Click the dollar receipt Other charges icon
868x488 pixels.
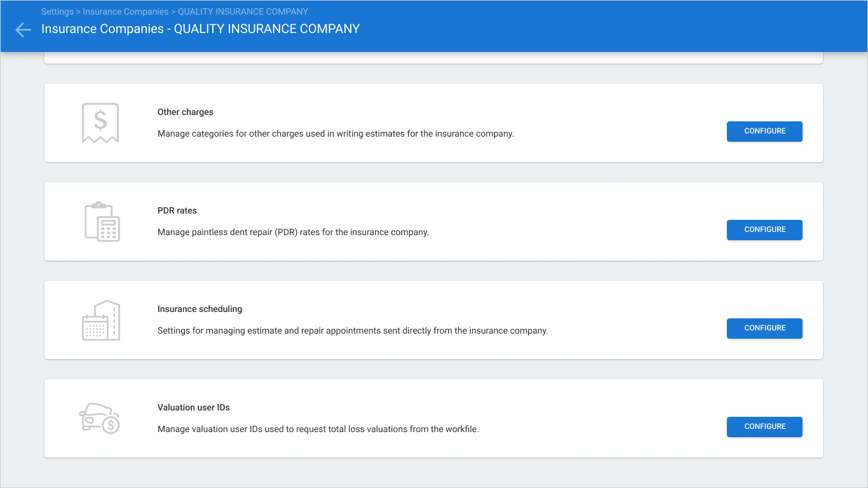(x=100, y=123)
